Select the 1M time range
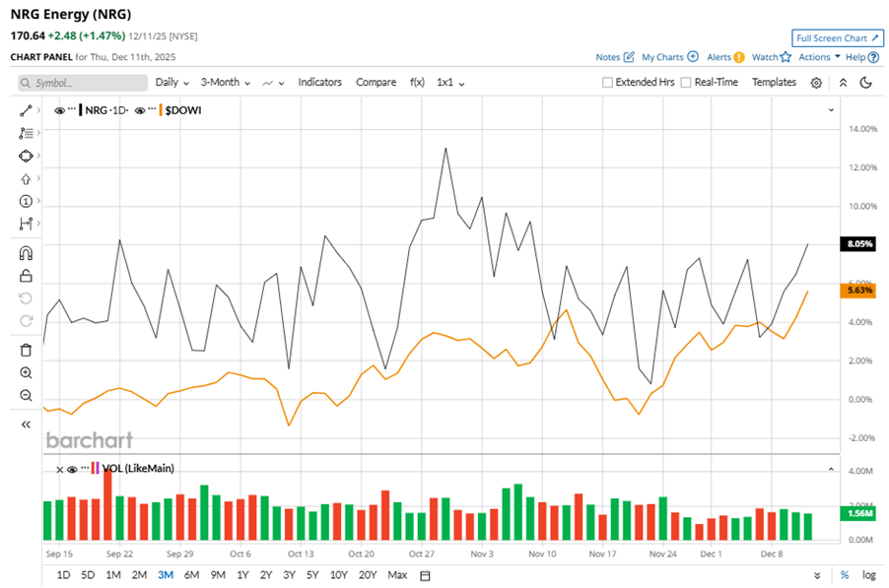Viewport: 889px width, 588px height. 112,575
